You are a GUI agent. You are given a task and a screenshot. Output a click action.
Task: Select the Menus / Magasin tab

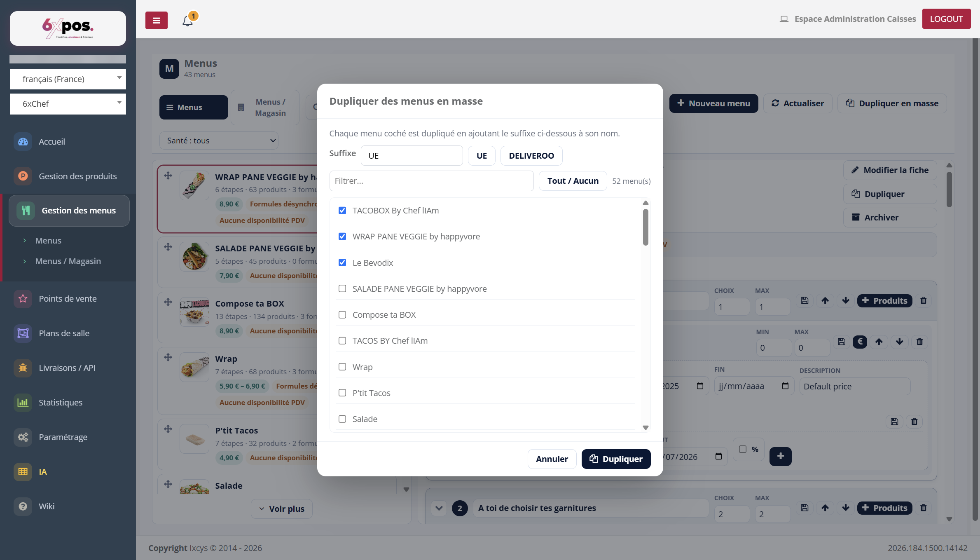coord(265,108)
